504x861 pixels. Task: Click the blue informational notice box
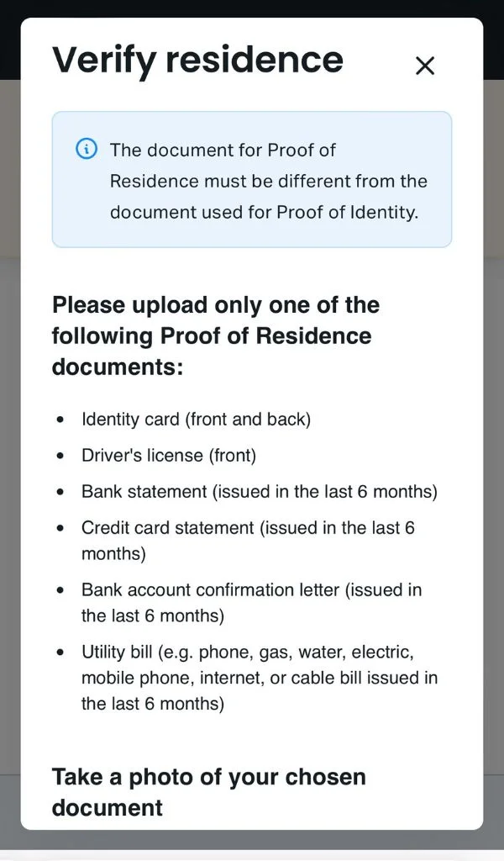[x=252, y=179]
